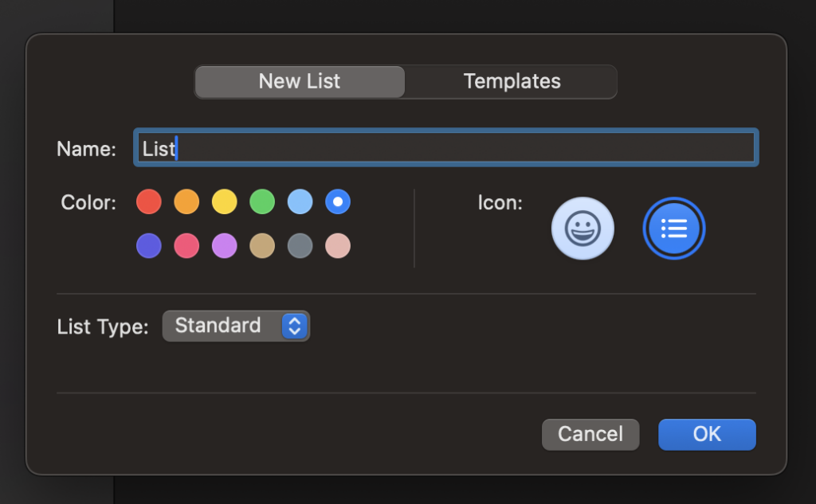Cancel creating the new list
The width and height of the screenshot is (816, 504).
tap(590, 434)
